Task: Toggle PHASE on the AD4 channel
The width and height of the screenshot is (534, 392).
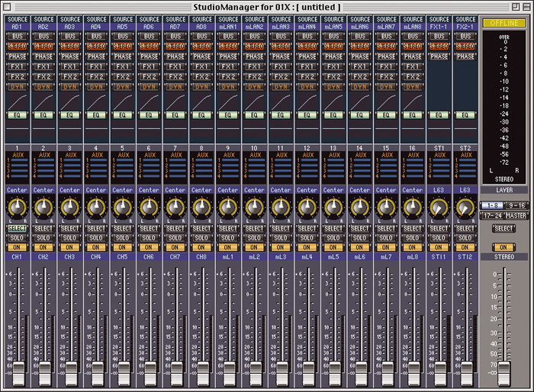Action: [97, 56]
